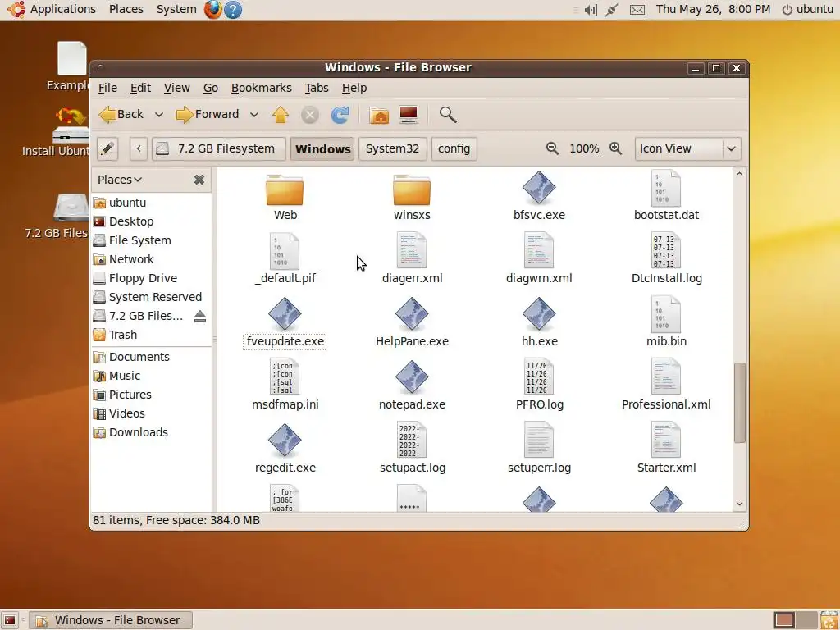Jump to 7.2 GB Filesystem path button

(x=218, y=148)
